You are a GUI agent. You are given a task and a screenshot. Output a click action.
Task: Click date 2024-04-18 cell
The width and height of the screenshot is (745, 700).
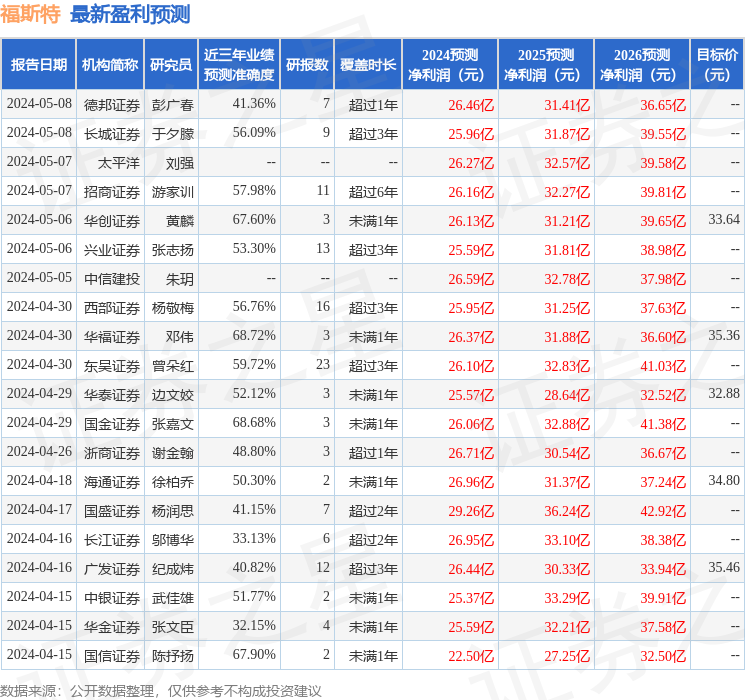[x=39, y=480]
